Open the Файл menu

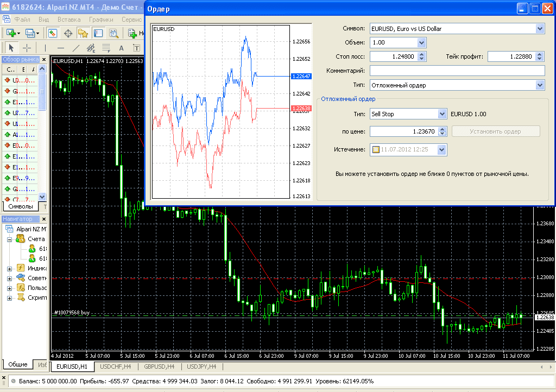(x=22, y=20)
